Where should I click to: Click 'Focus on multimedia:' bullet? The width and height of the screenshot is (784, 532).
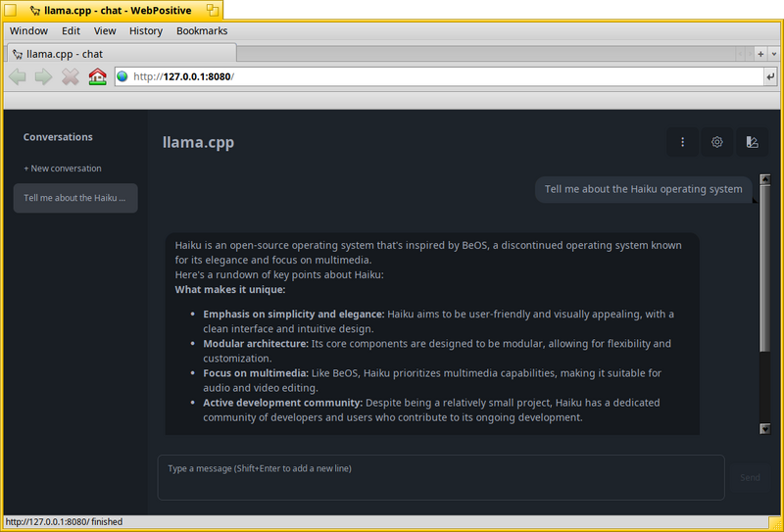coord(256,373)
